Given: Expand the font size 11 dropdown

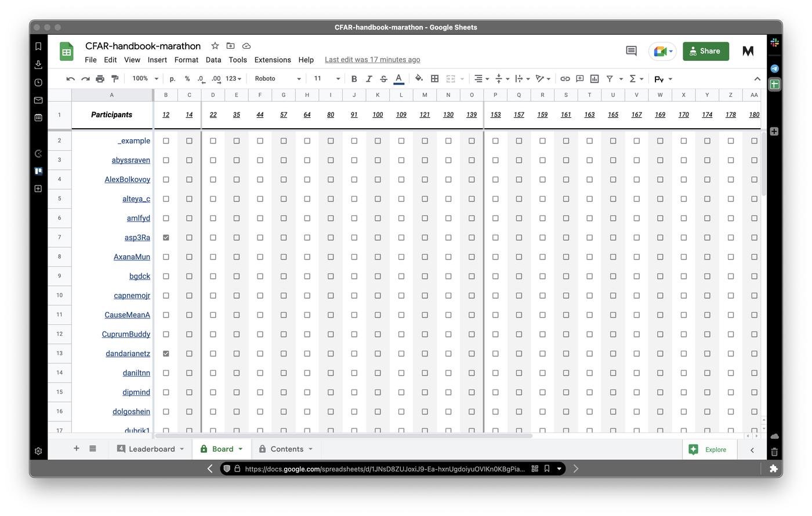Looking at the screenshot, I should click(327, 79).
